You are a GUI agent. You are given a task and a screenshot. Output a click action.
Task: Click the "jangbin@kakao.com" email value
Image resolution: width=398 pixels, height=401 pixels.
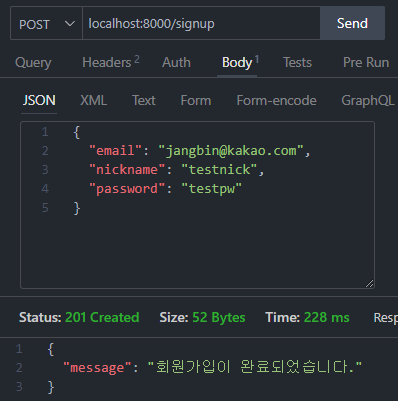click(x=231, y=151)
